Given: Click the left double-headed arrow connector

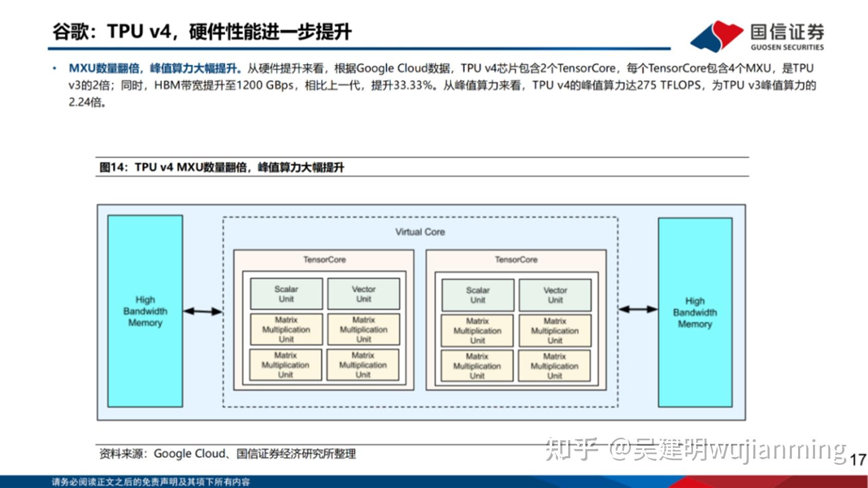Looking at the screenshot, I should pos(204,311).
